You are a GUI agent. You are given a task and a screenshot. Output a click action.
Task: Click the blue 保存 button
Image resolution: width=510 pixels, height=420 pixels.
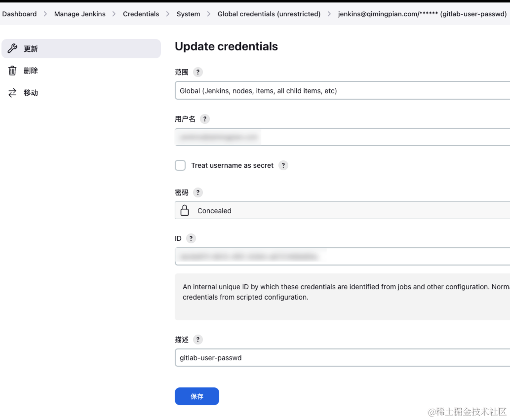[x=197, y=396]
